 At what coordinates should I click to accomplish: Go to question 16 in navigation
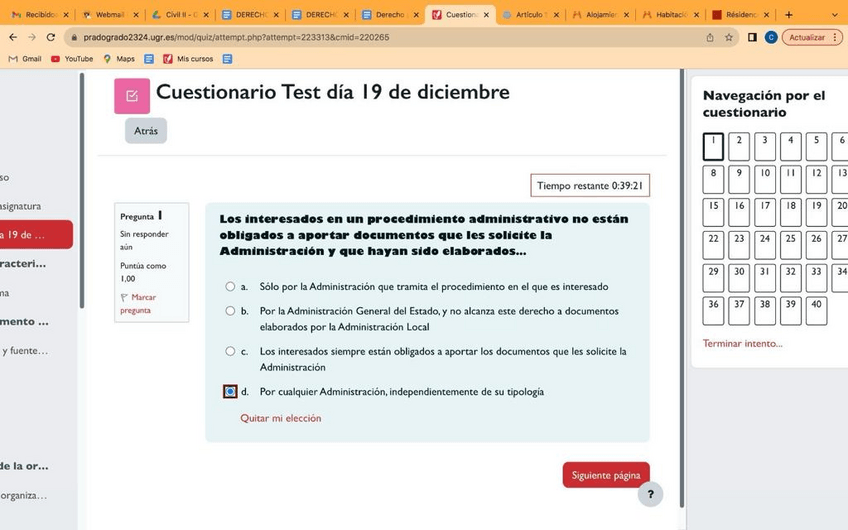point(739,209)
